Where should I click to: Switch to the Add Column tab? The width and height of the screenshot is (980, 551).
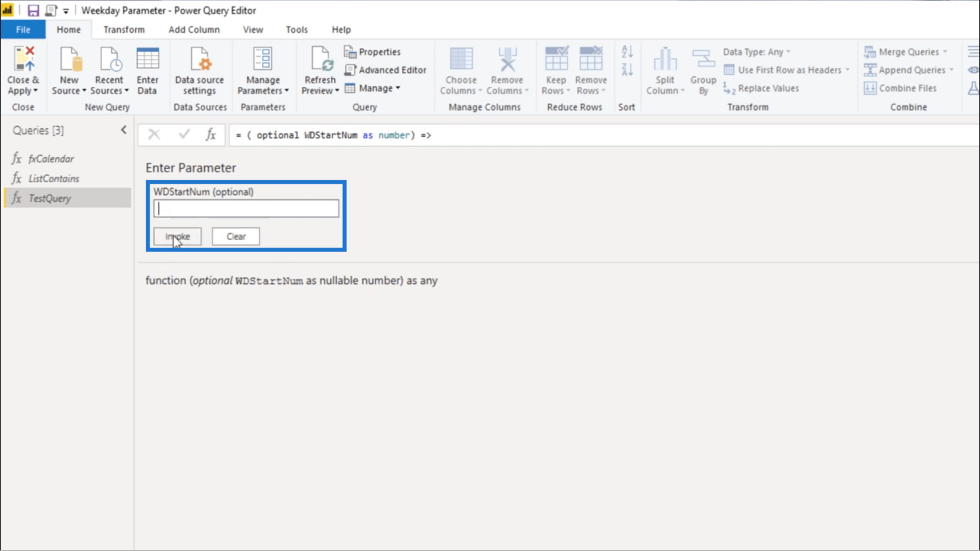194,30
